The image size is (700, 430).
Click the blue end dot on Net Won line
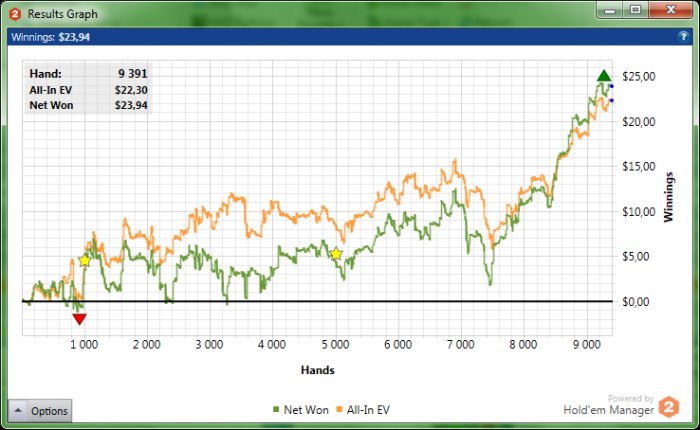tap(612, 86)
